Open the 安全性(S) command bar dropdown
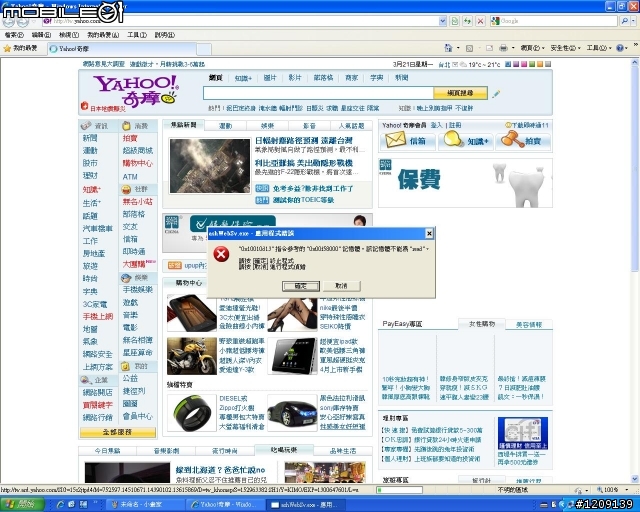The image size is (640, 512). 565,48
